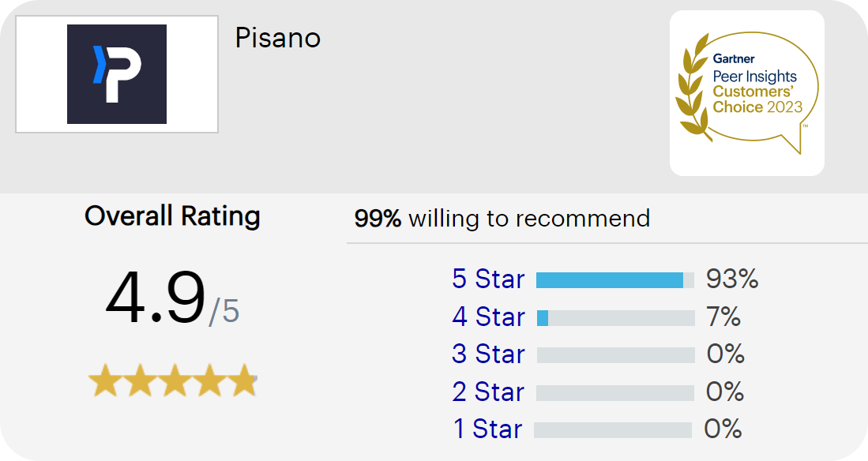Filter reviews by 2 Star

tap(488, 392)
